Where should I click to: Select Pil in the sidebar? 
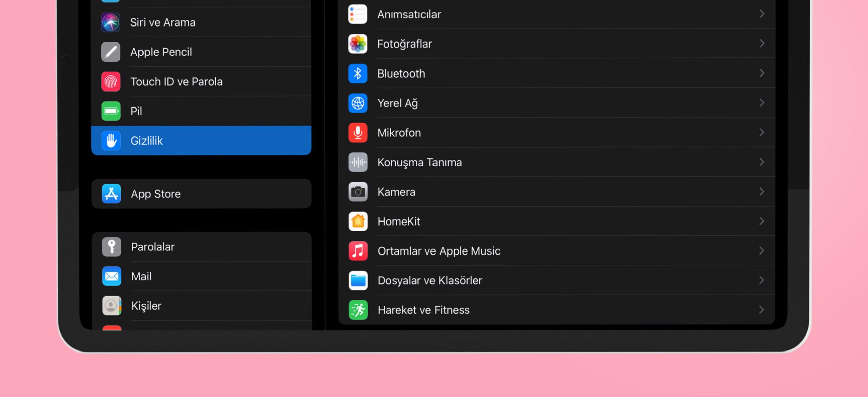[201, 111]
